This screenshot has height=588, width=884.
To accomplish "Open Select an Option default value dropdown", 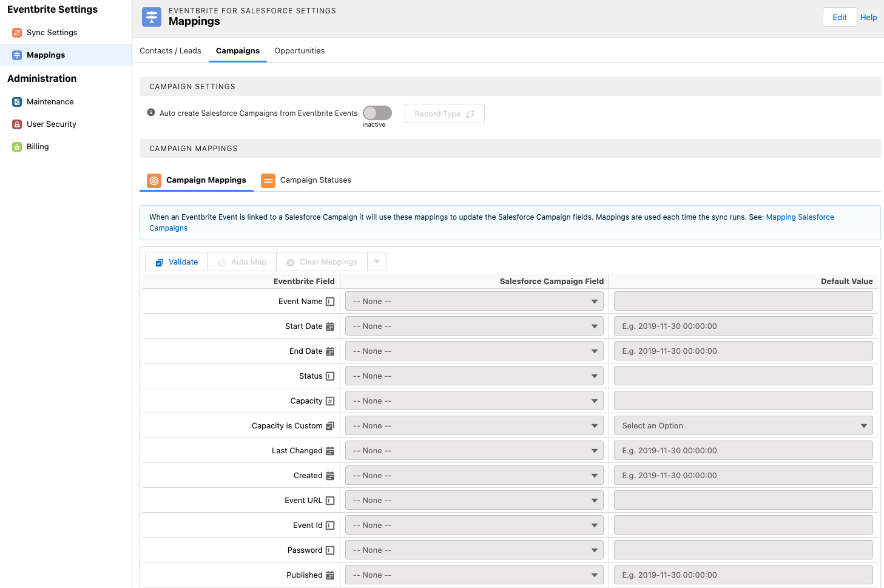I will (x=743, y=426).
